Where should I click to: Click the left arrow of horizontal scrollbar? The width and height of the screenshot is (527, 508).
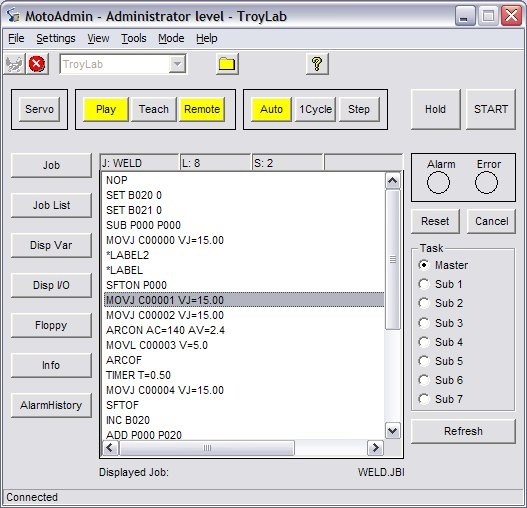(110, 448)
